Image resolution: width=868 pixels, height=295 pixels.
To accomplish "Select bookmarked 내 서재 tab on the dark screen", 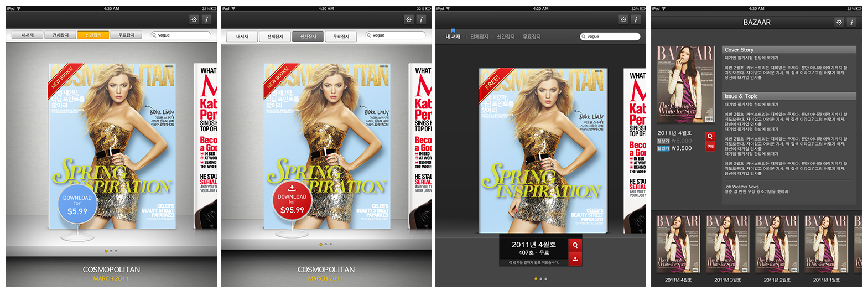I will pyautogui.click(x=453, y=36).
